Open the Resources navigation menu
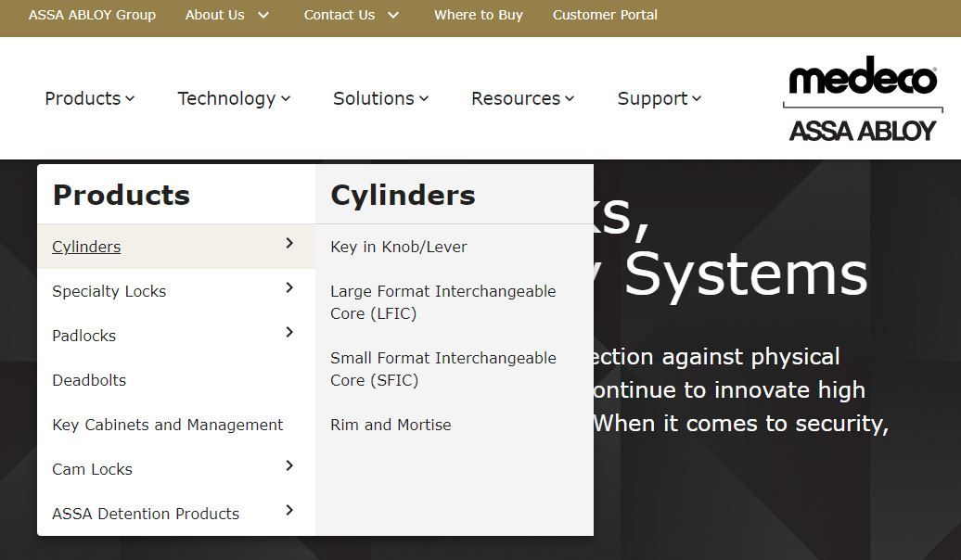The width and height of the screenshot is (961, 560). click(x=522, y=98)
